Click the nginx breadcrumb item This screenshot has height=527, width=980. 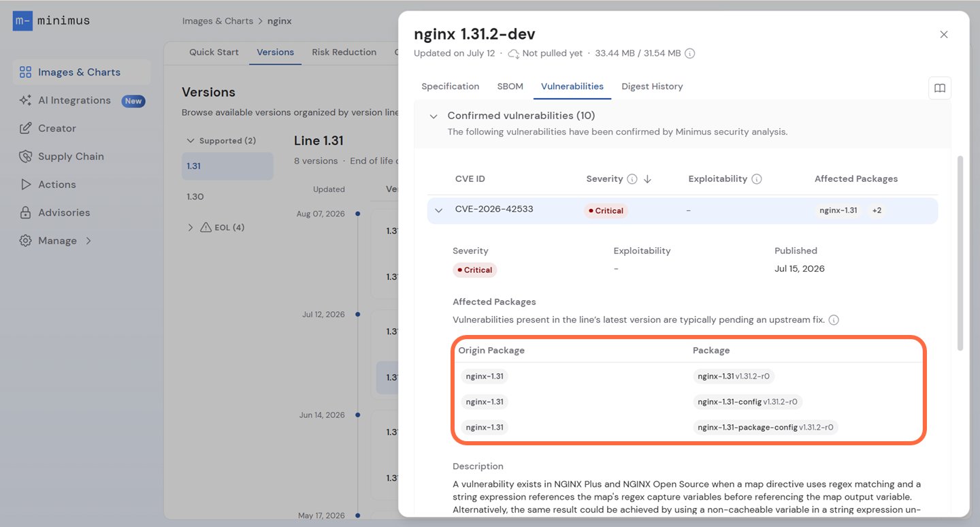[x=280, y=21]
